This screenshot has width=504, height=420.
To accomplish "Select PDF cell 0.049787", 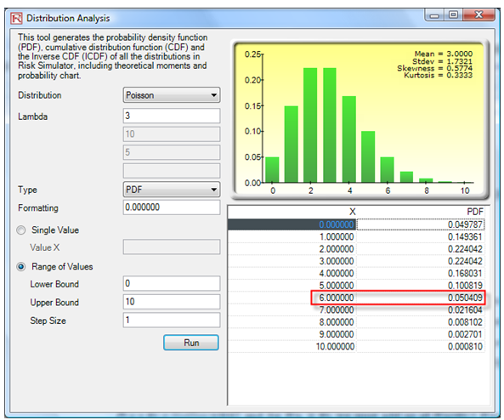I will (421, 224).
